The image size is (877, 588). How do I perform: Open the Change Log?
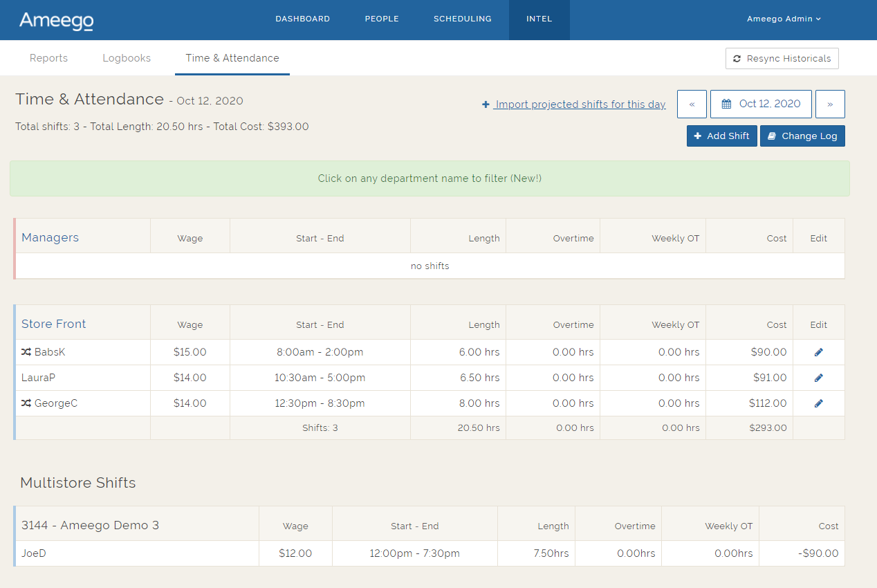tap(802, 136)
